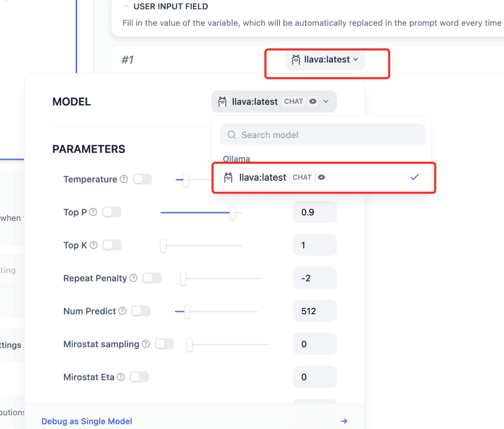Image resolution: width=504 pixels, height=429 pixels.
Task: Click the checkmark next to selected llava:latest model
Action: pyautogui.click(x=414, y=177)
